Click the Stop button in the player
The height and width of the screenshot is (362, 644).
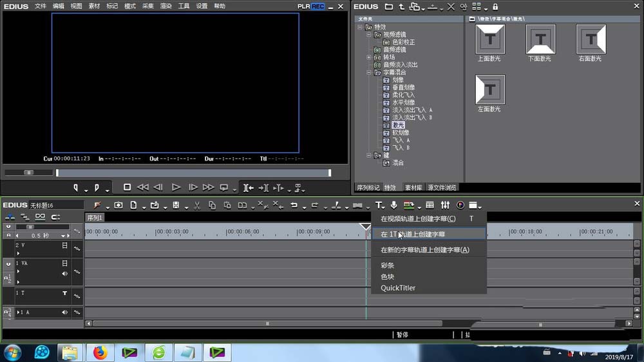pyautogui.click(x=128, y=187)
